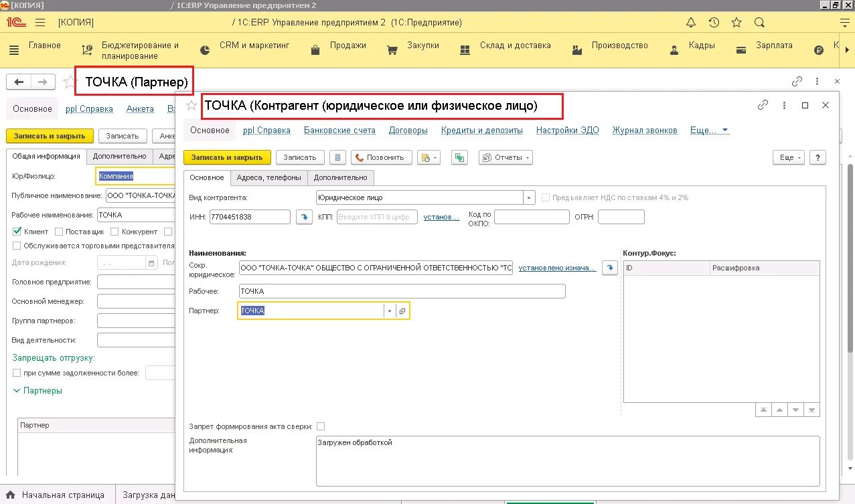Open help with the question mark button
The image size is (855, 504).
pos(818,157)
